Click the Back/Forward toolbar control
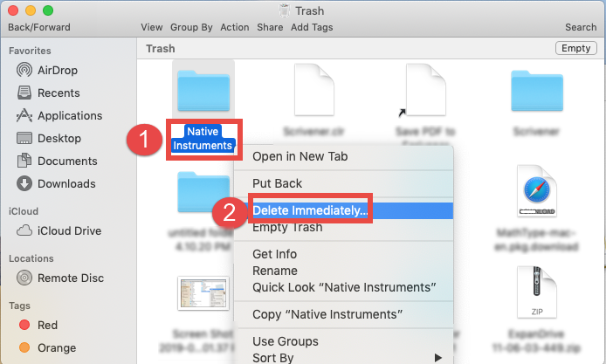 click(39, 27)
